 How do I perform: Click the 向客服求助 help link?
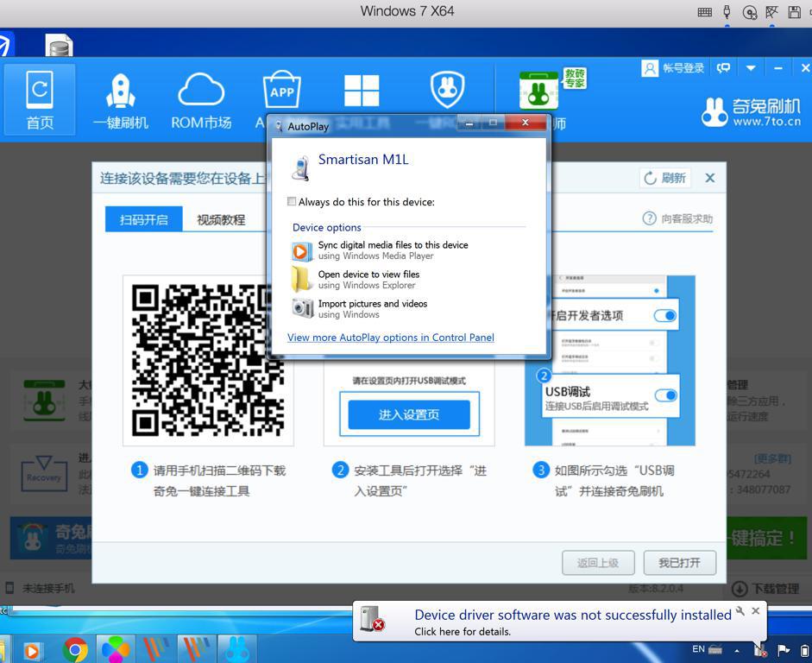click(677, 218)
